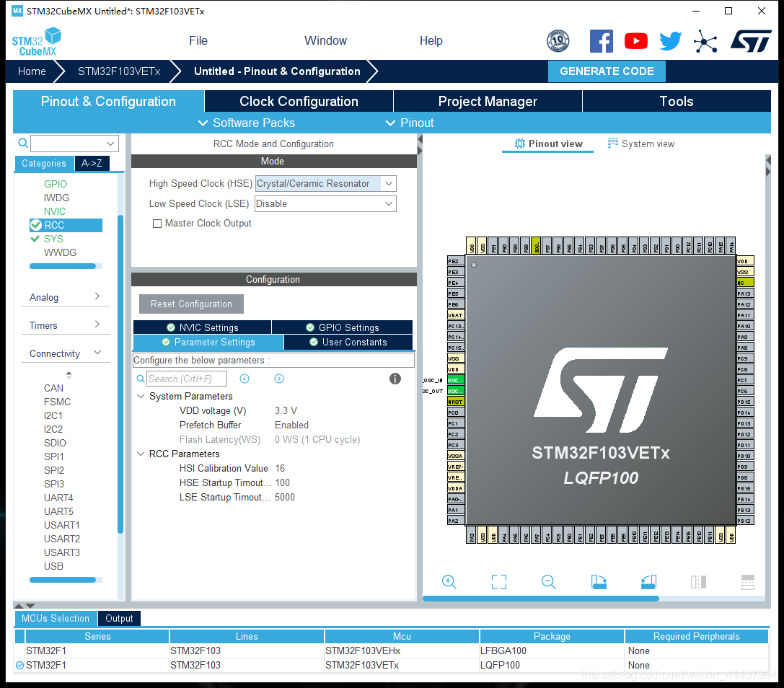The height and width of the screenshot is (688, 784).
Task: Go to next parameter search result
Action: pos(279,379)
